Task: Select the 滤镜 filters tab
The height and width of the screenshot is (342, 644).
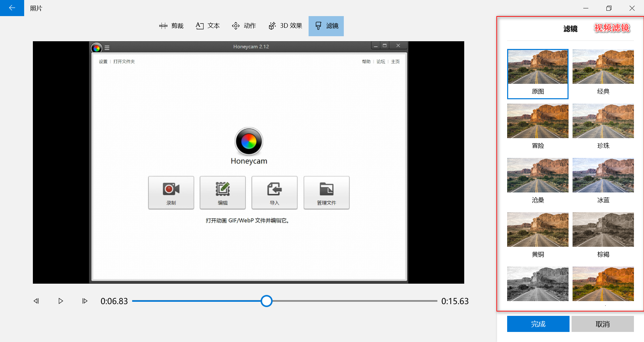Action: [326, 26]
